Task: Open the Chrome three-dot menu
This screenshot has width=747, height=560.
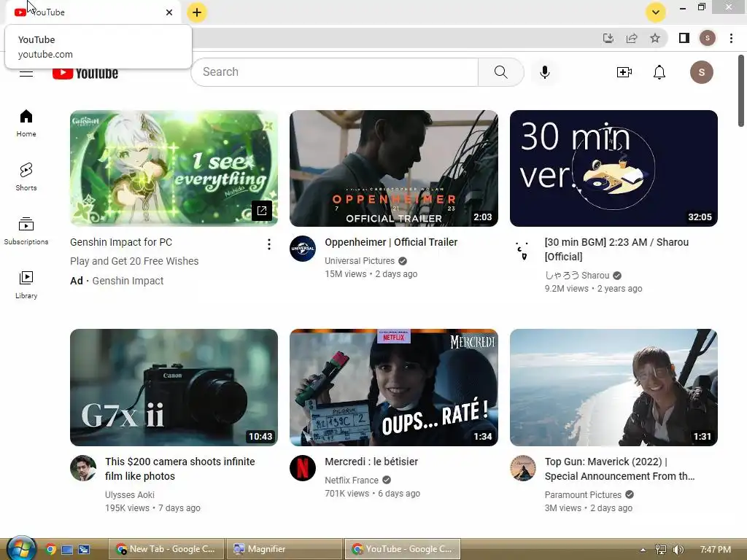Action: click(731, 38)
